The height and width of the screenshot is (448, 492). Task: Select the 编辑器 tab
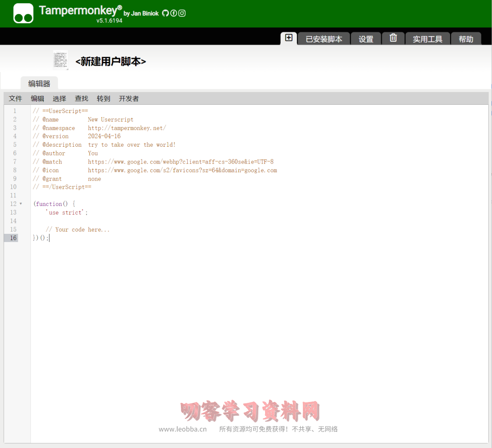point(39,83)
